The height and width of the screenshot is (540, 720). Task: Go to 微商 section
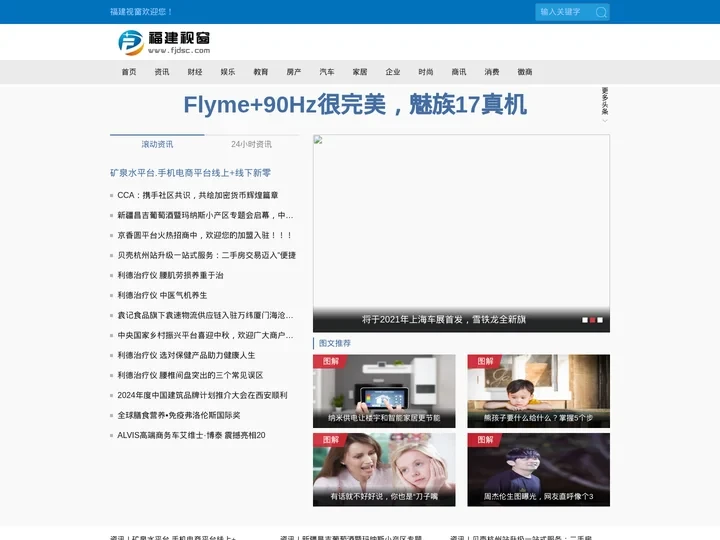(x=525, y=72)
